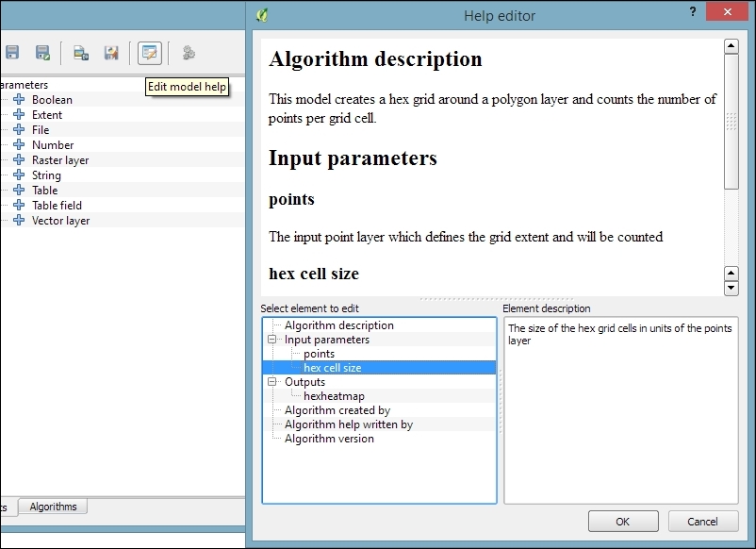Click the plus icon next to Table
Screen dimensions: 756x549
(19, 190)
